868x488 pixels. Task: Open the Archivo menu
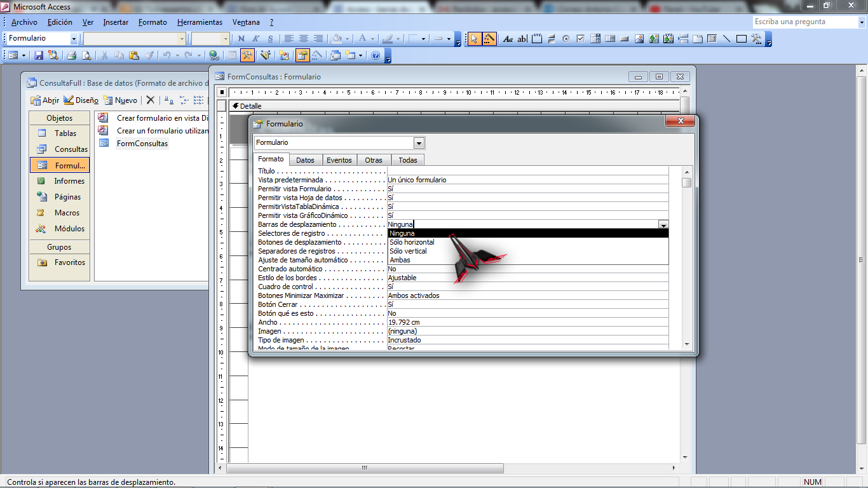point(24,22)
